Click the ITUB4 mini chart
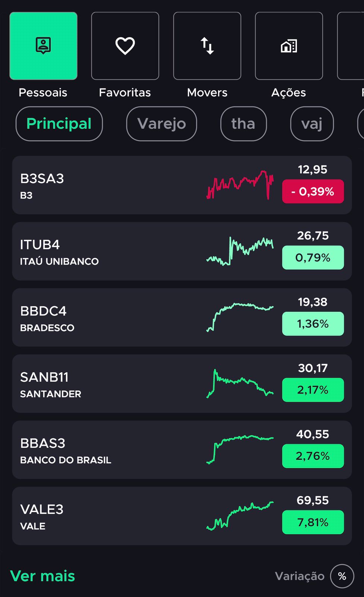The height and width of the screenshot is (597, 364). tap(240, 251)
